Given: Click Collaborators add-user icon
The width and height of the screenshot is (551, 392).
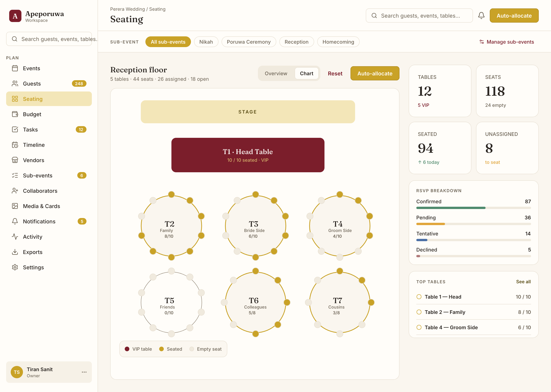Looking at the screenshot, I should [x=15, y=191].
